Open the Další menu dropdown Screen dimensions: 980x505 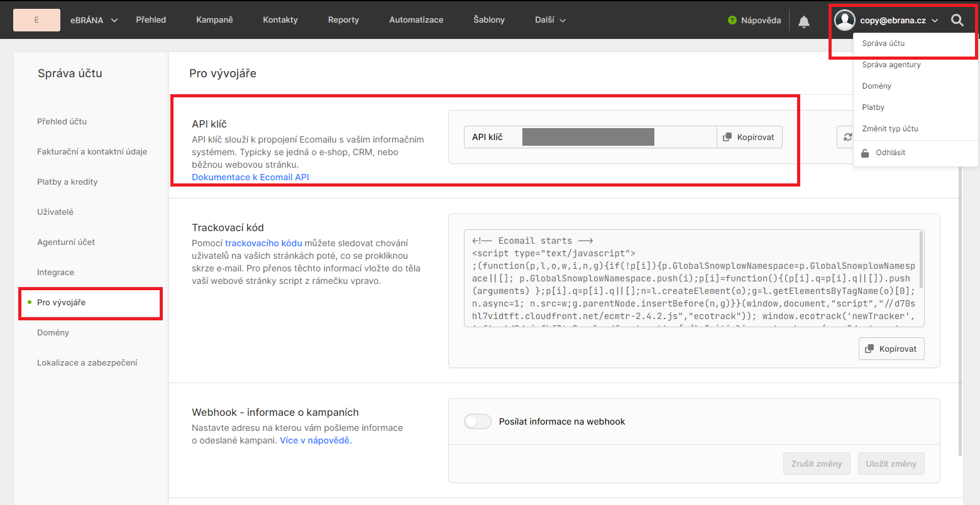click(550, 20)
